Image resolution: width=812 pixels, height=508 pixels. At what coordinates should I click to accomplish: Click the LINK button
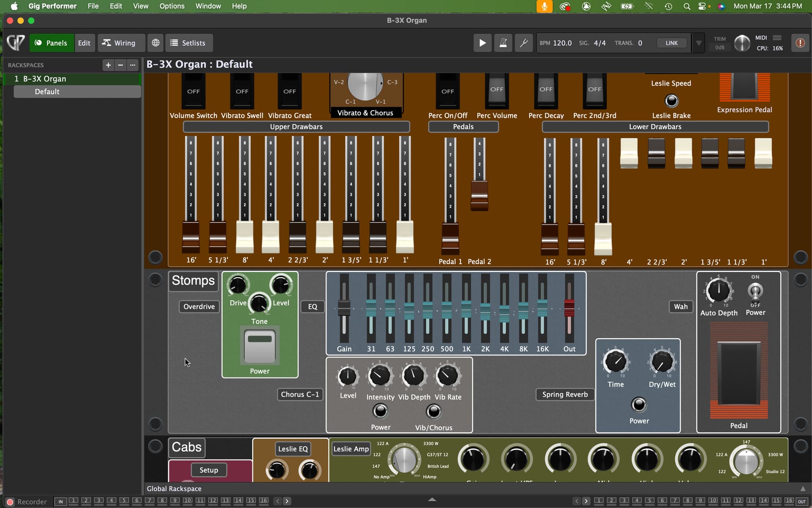(x=671, y=43)
